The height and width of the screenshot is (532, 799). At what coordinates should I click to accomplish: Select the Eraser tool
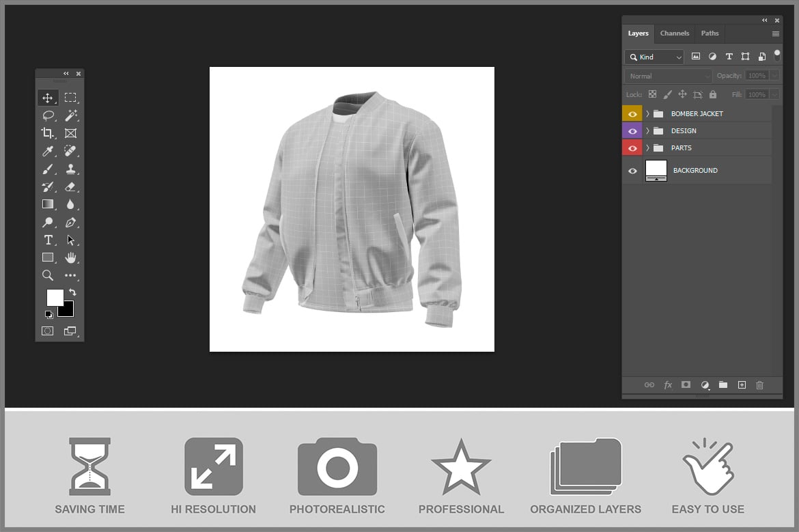(x=70, y=187)
